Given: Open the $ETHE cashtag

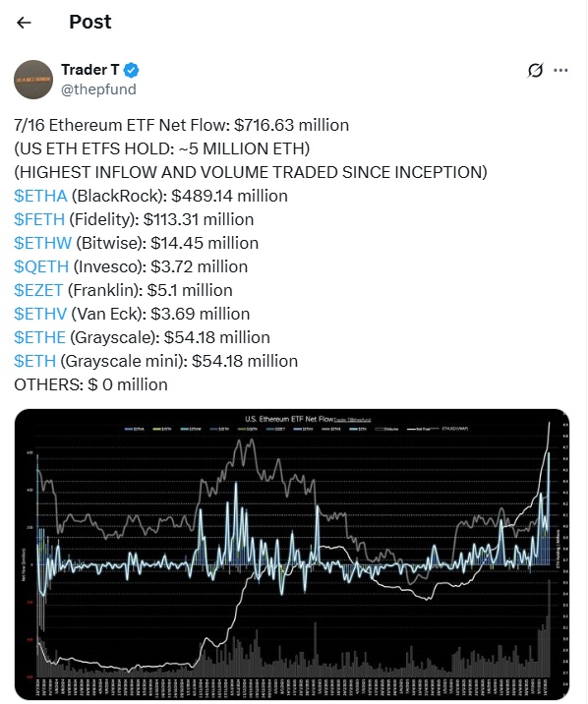Looking at the screenshot, I should [x=40, y=337].
